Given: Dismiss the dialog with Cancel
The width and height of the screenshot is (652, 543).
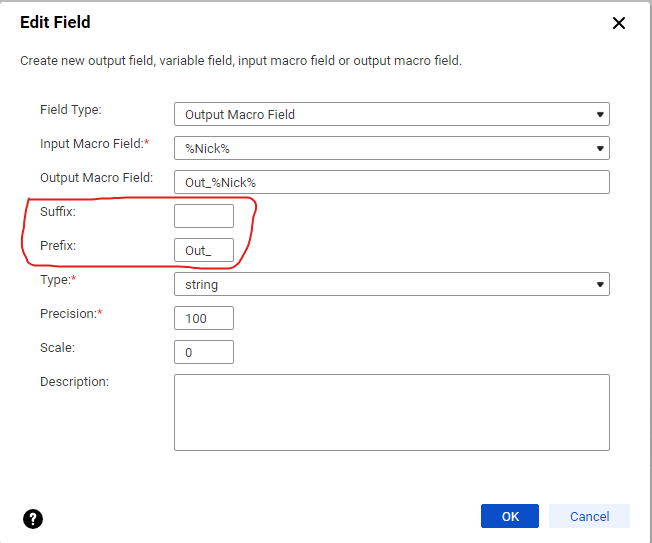Looking at the screenshot, I should coord(589,516).
